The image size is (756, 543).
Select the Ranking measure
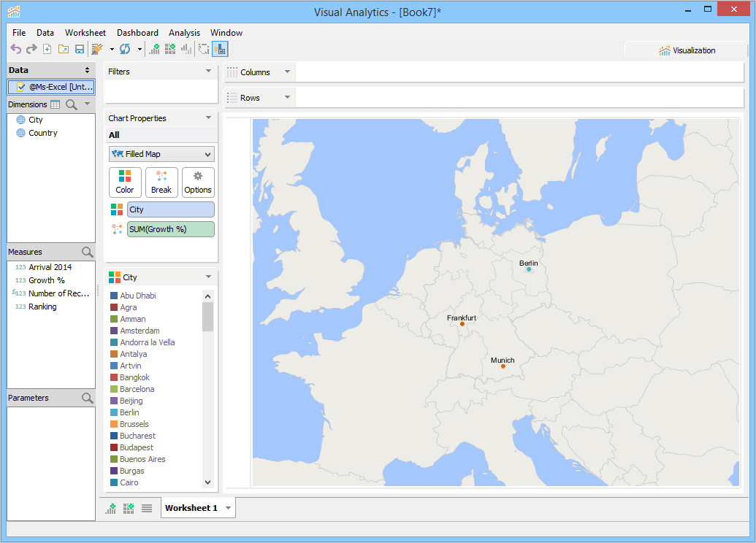42,307
